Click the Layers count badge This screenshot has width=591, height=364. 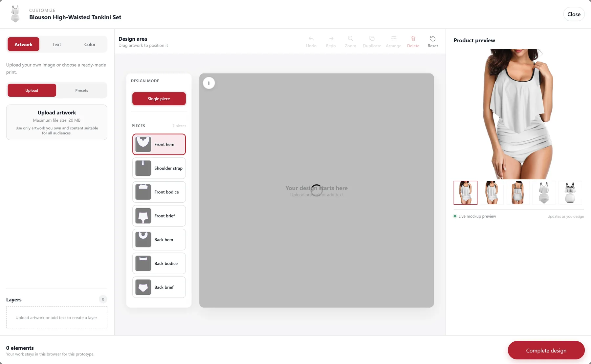(103, 299)
